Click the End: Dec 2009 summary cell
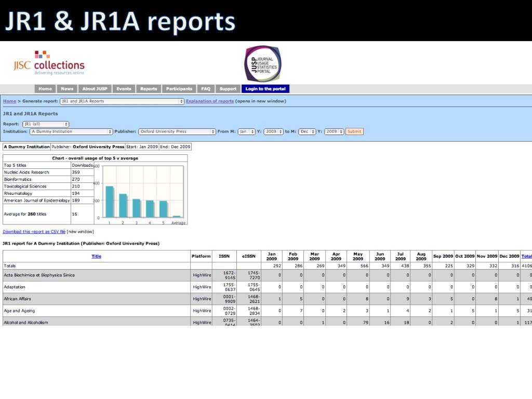Viewport: 532px width, 399px height. [x=175, y=147]
